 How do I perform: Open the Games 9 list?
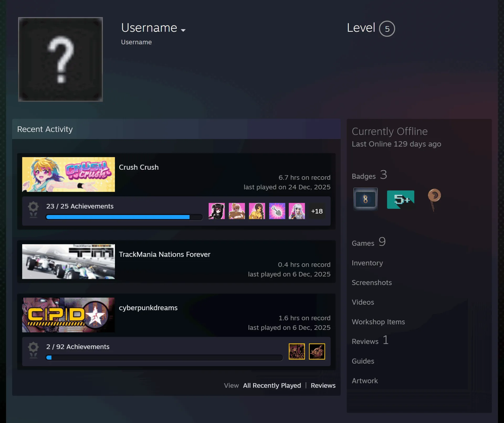click(x=369, y=242)
